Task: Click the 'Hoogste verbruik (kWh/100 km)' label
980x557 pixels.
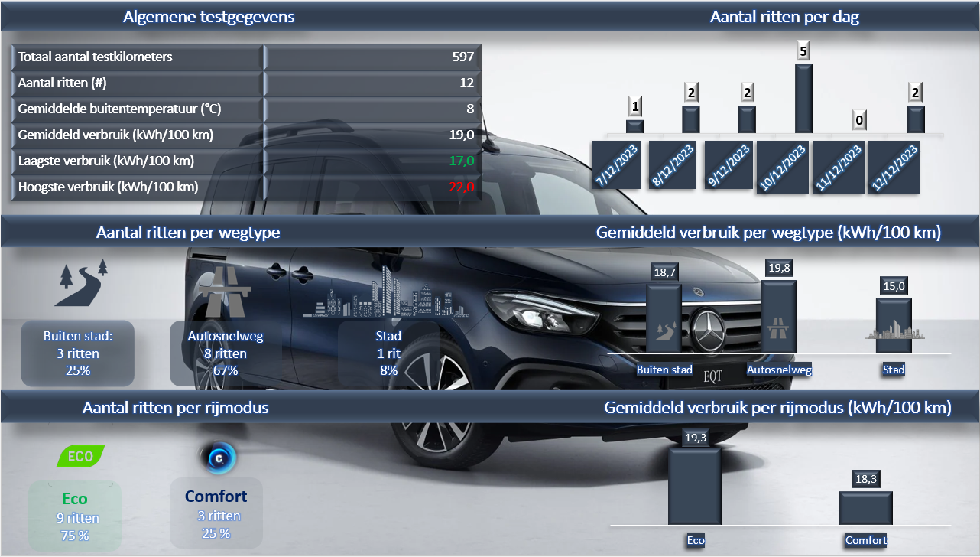Action: (109, 187)
